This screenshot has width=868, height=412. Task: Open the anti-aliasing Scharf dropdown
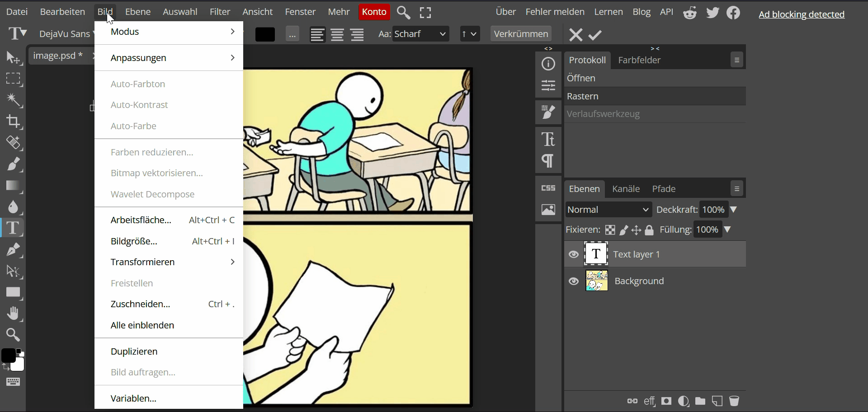pyautogui.click(x=420, y=34)
